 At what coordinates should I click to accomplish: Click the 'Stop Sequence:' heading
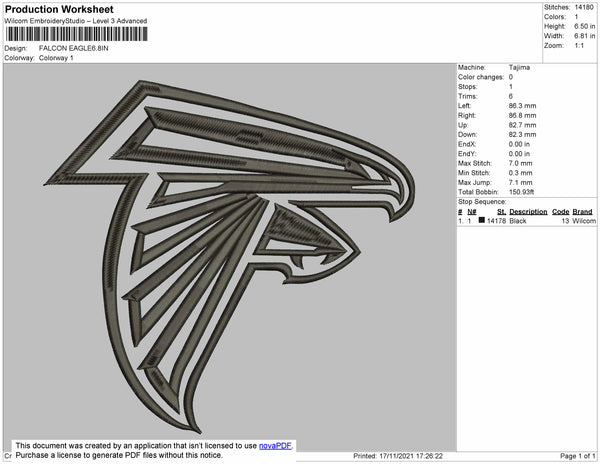482,202
